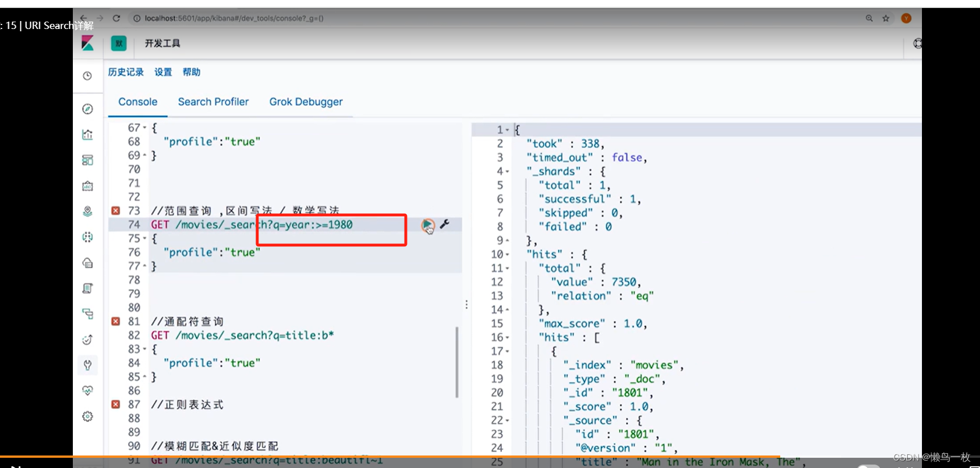The height and width of the screenshot is (468, 980).
Task: Collapse hits array at output line 16
Action: [507, 338]
